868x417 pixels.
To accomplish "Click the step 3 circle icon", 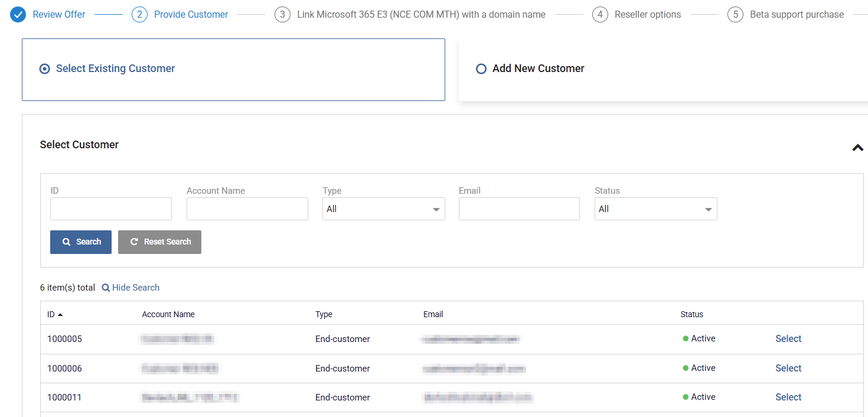I will 282,15.
